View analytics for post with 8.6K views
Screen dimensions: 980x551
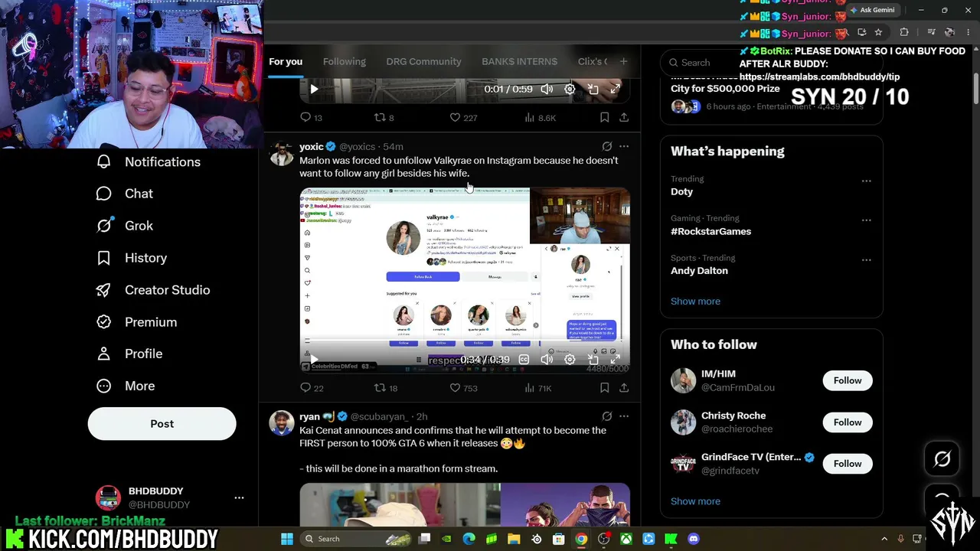point(540,118)
